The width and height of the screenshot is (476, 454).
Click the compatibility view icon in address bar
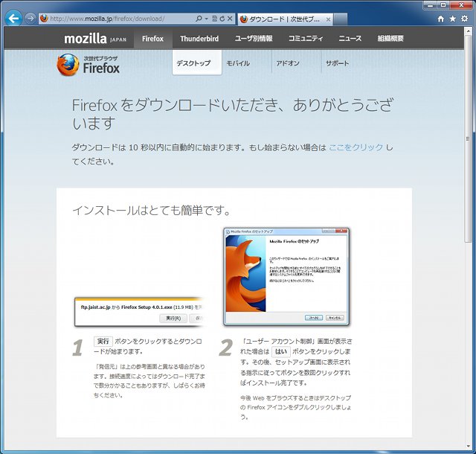pos(214,19)
